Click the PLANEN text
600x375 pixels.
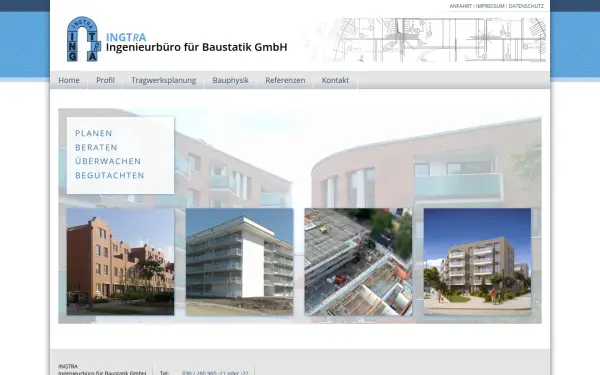coord(94,133)
